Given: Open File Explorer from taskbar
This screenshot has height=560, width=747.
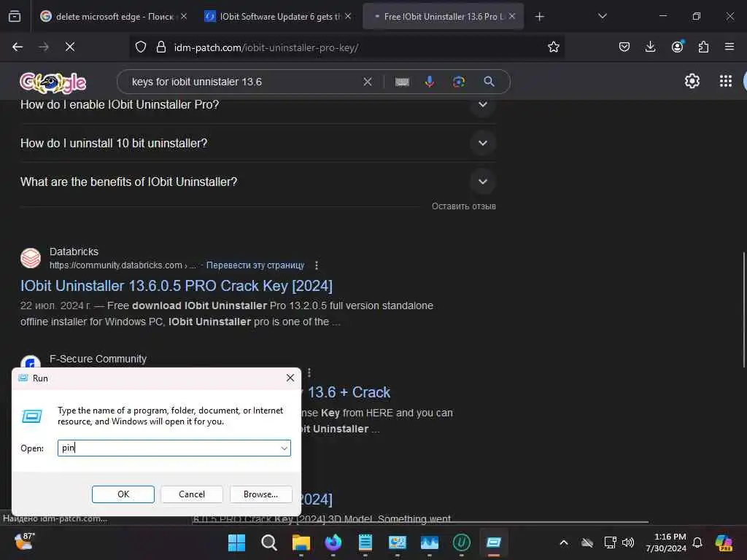Looking at the screenshot, I should click(301, 542).
